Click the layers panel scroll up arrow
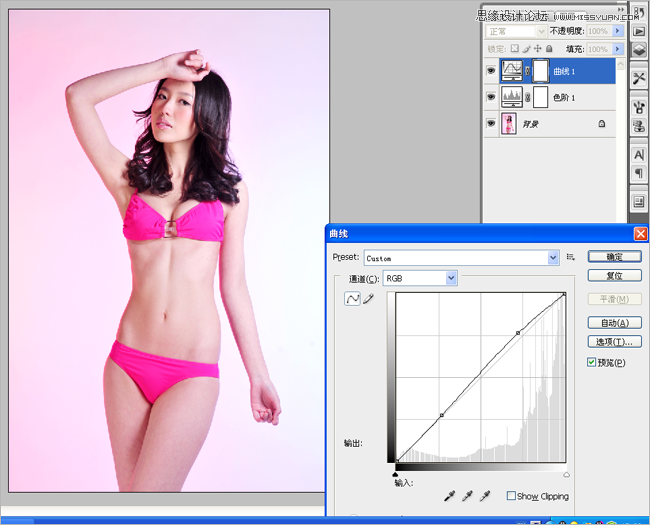Screen dimensions: 650x525 (621, 63)
